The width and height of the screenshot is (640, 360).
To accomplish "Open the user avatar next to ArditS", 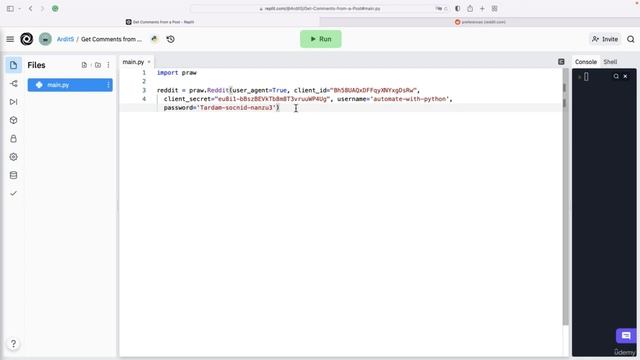I will tap(45, 39).
